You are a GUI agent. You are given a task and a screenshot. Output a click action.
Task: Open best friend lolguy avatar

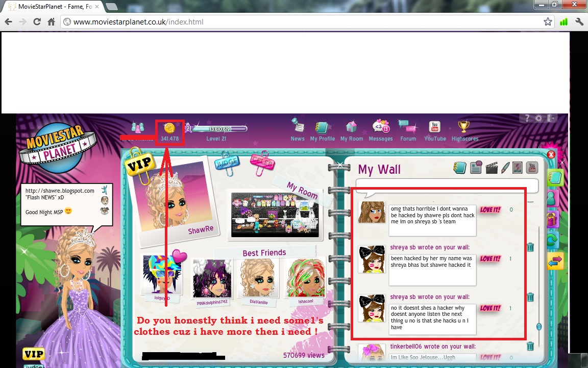(x=162, y=275)
